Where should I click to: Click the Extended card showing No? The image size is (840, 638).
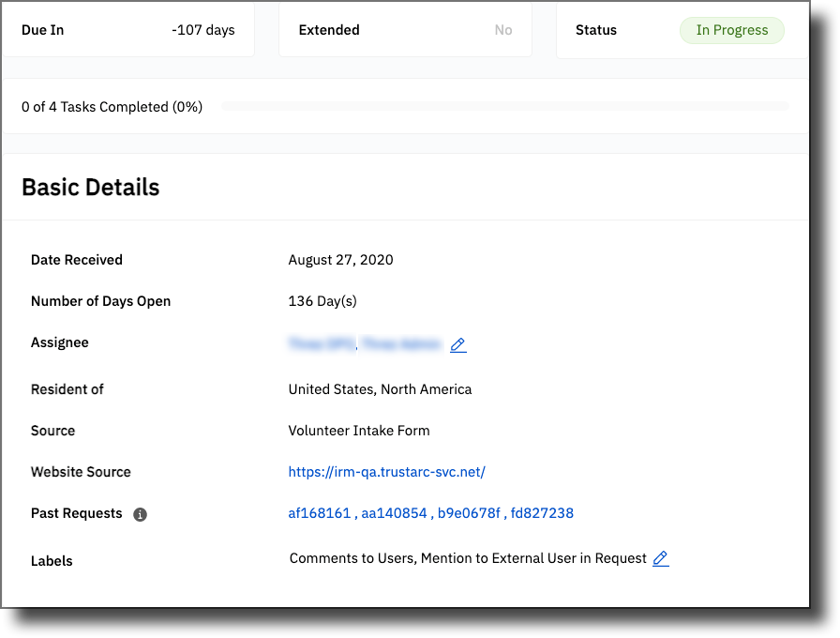point(405,30)
